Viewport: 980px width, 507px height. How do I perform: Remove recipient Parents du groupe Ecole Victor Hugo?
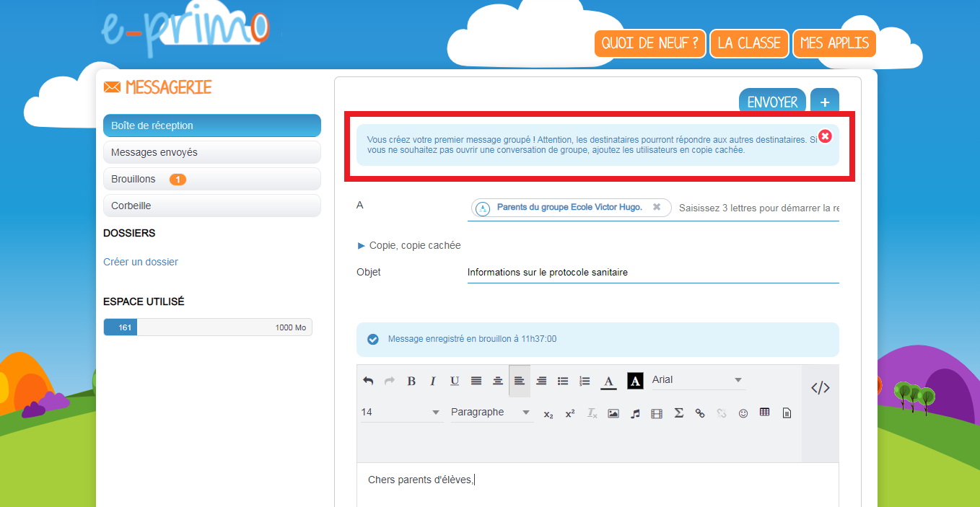pos(657,207)
